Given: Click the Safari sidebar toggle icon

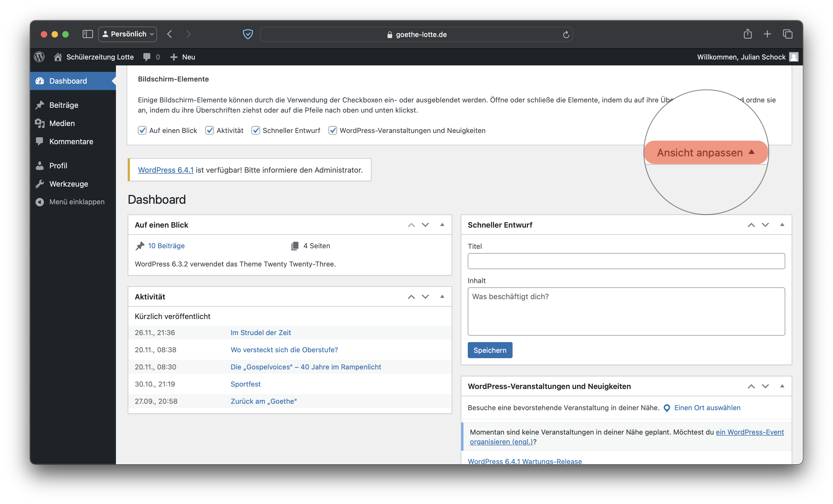Looking at the screenshot, I should [87, 34].
